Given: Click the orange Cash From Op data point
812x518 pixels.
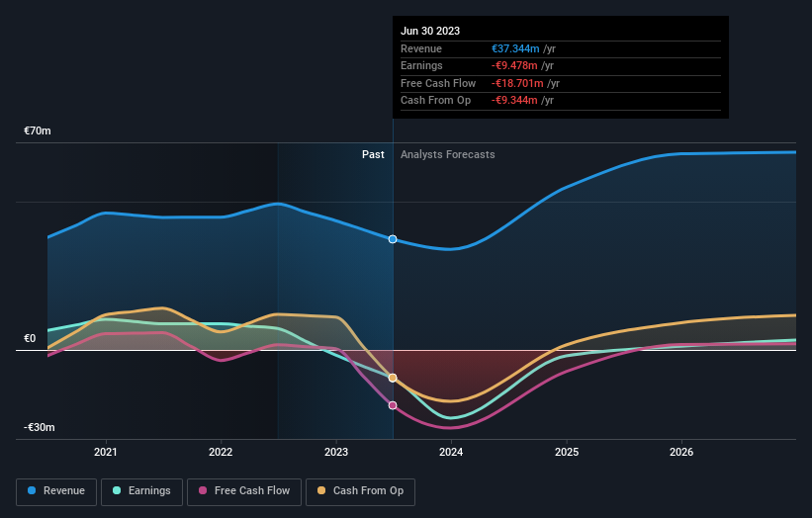Looking at the screenshot, I should point(393,378).
